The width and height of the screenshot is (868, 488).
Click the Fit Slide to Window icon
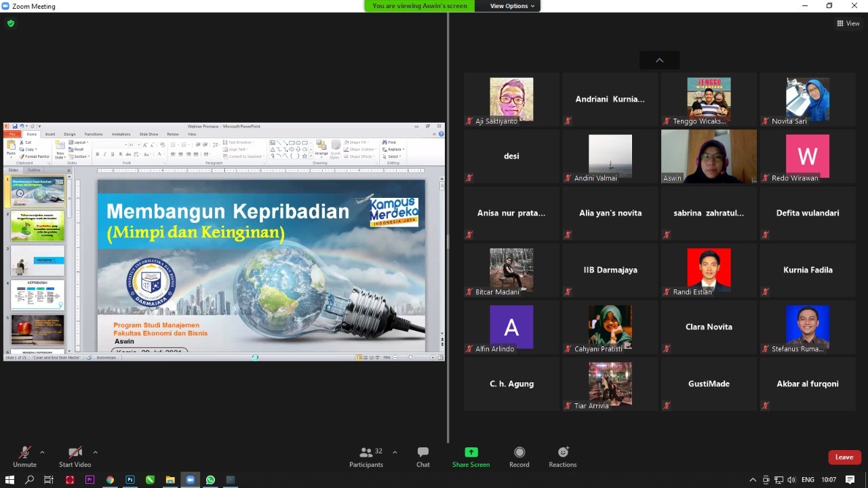point(440,357)
